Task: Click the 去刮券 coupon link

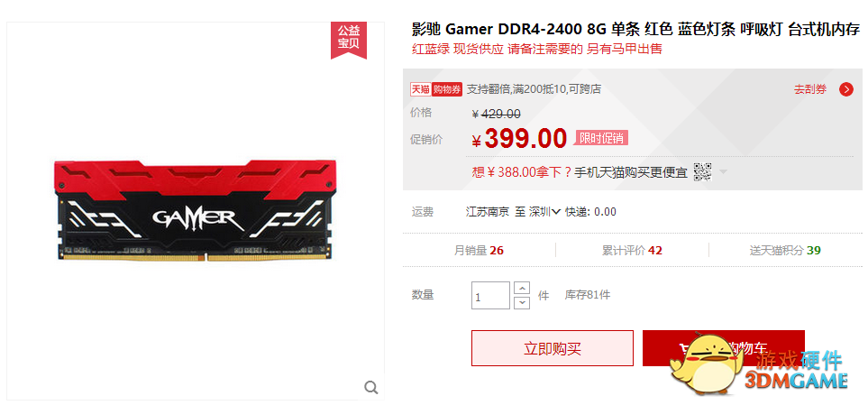Action: [x=810, y=89]
